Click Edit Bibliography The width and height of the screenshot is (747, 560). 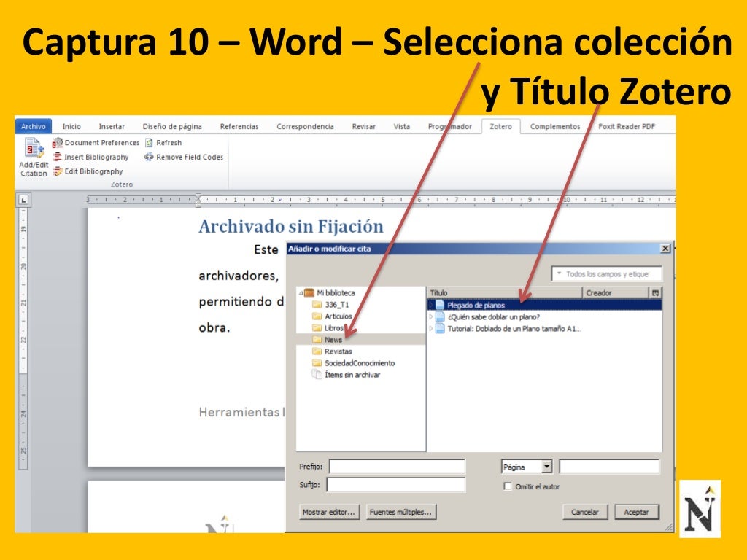(88, 171)
